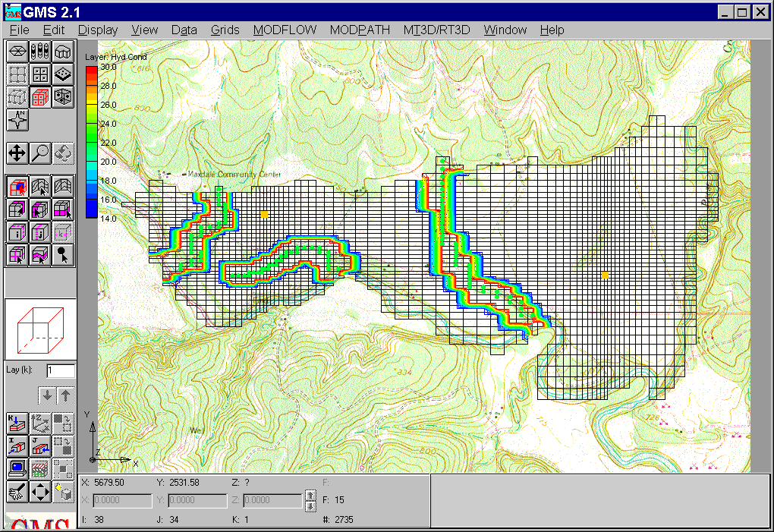Open display options via computer monitor icon

click(x=17, y=469)
